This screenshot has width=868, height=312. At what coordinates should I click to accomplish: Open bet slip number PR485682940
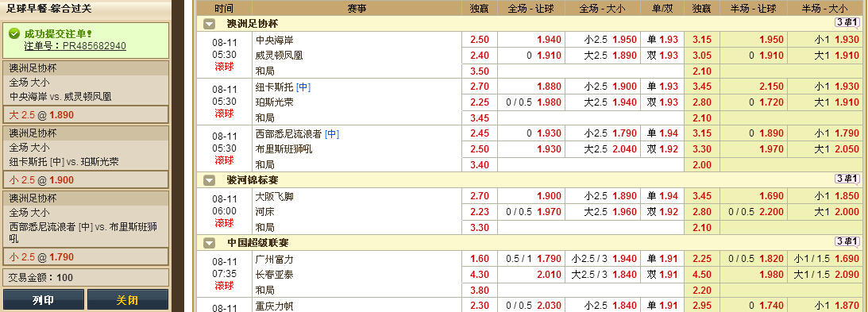click(x=95, y=46)
